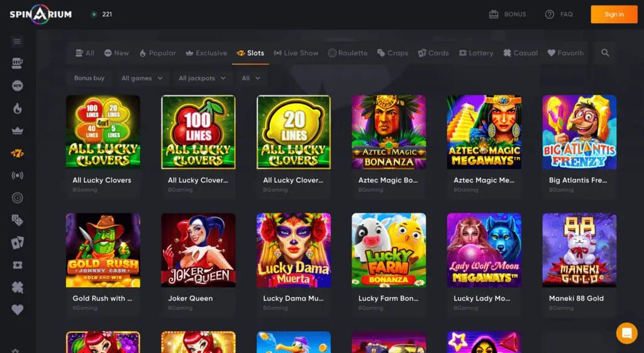644x353 pixels.
Task: Open the Favorite tab
Action: 565,53
